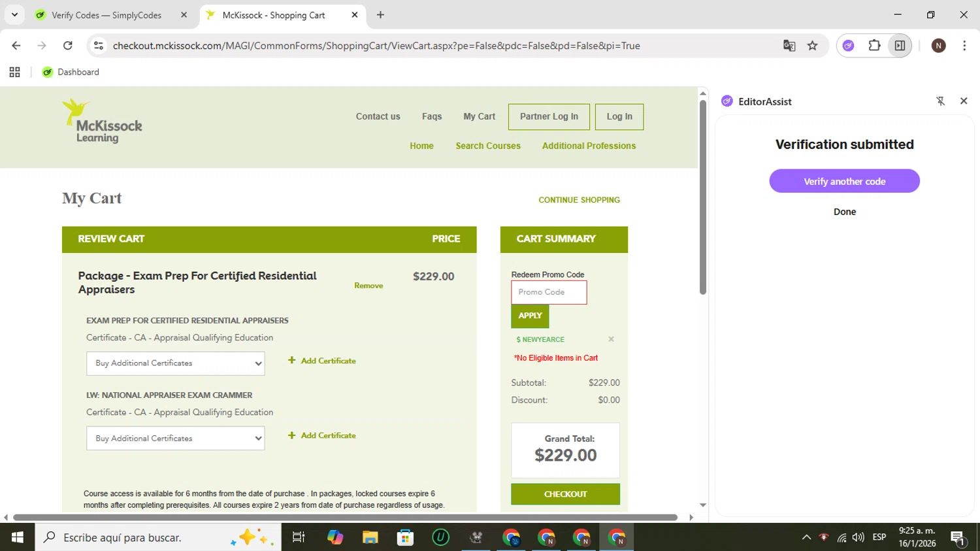
Task: Navigate to Home
Action: coord(421,146)
